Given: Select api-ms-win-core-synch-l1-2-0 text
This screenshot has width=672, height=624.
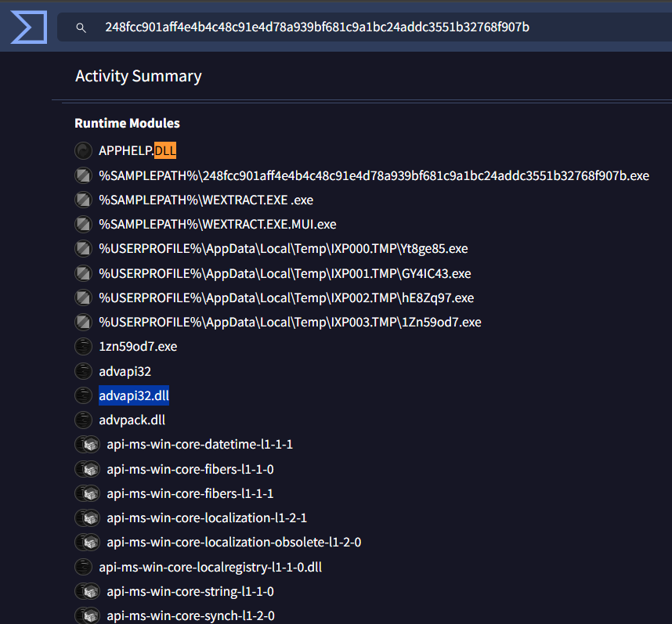Looking at the screenshot, I should click(191, 616).
